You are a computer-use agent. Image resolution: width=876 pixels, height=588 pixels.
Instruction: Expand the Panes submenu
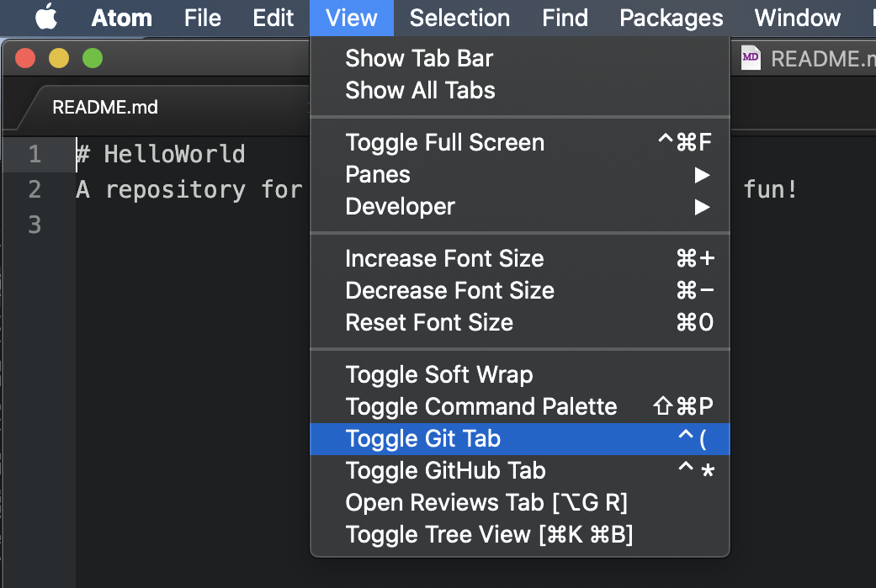(377, 175)
